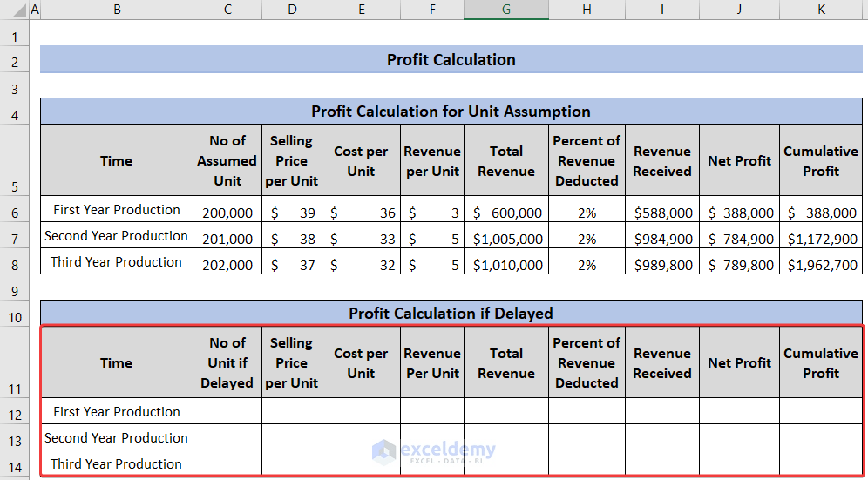The height and width of the screenshot is (480, 868).
Task: Select column I header
Action: [662, 10]
